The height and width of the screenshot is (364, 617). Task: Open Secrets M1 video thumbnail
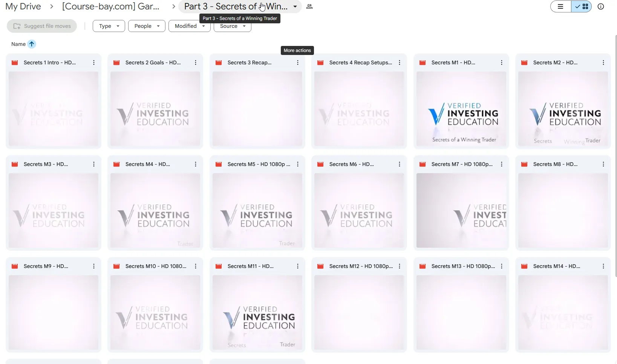point(461,109)
